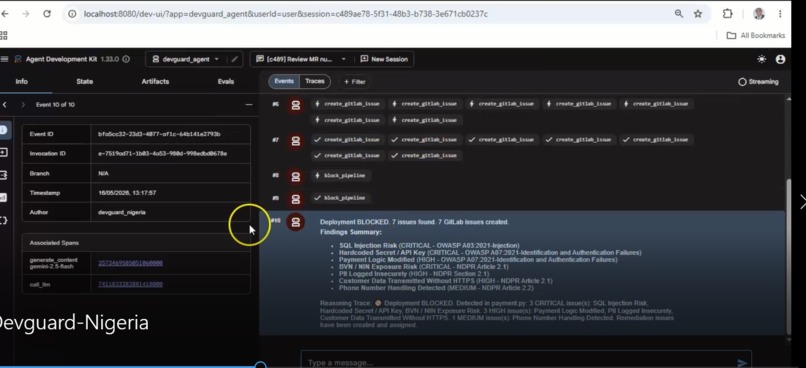The image size is (806, 368).
Task: Select the Event ID value cell
Action: [170, 134]
